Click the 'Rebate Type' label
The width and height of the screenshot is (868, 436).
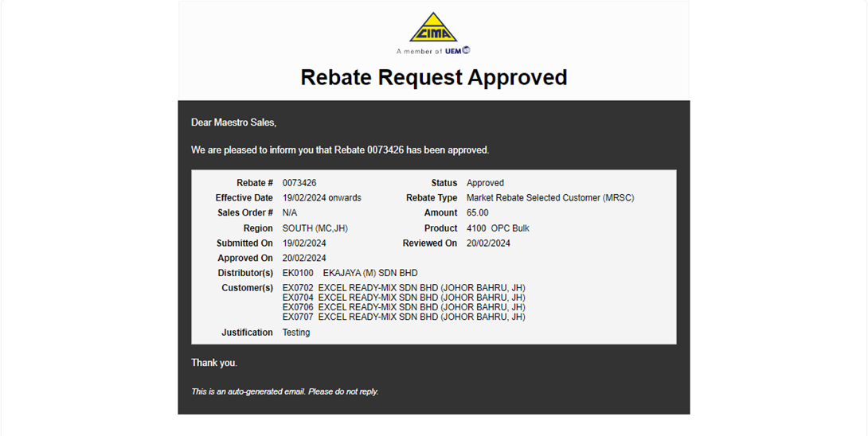[x=432, y=197]
